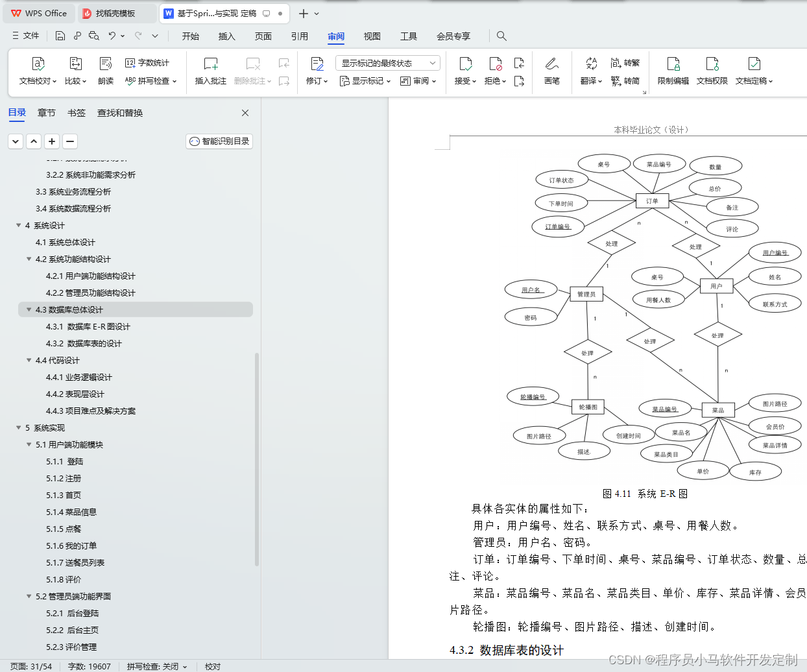Open 文档权限 document permissions
The image size is (807, 672).
712,71
